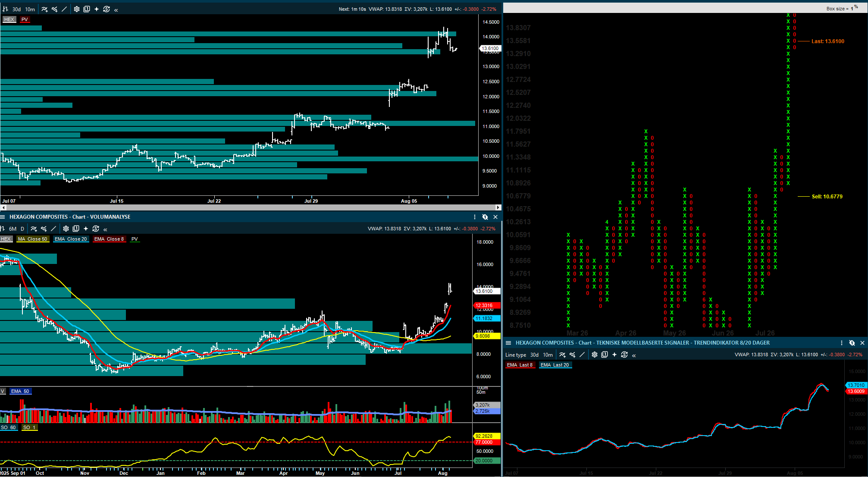Add indicator in TRENDINDIKATOR toolbar
The width and height of the screenshot is (868, 477).
coord(562,355)
